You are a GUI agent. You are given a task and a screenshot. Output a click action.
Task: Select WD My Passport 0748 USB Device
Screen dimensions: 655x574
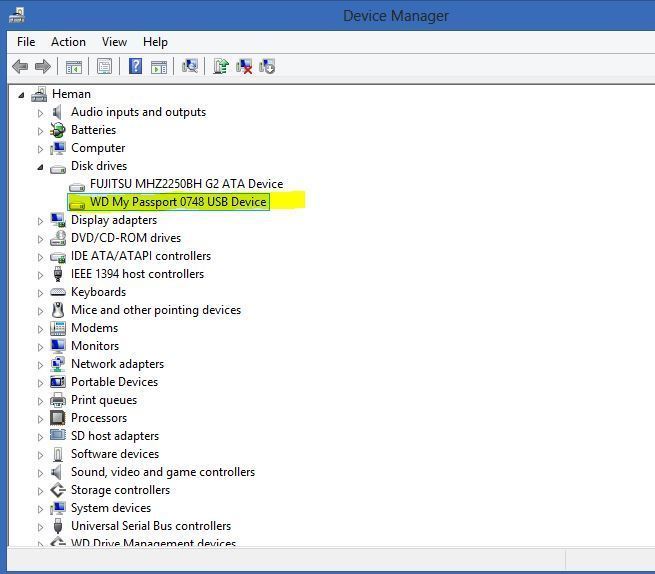(x=178, y=202)
